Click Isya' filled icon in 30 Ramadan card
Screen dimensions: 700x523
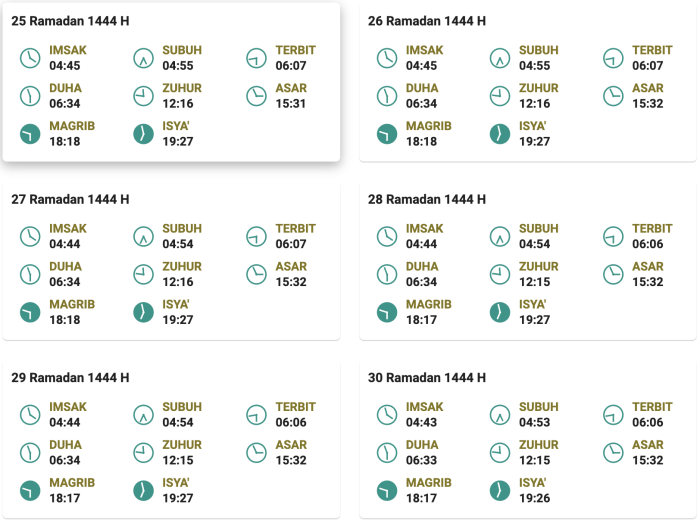pos(500,491)
